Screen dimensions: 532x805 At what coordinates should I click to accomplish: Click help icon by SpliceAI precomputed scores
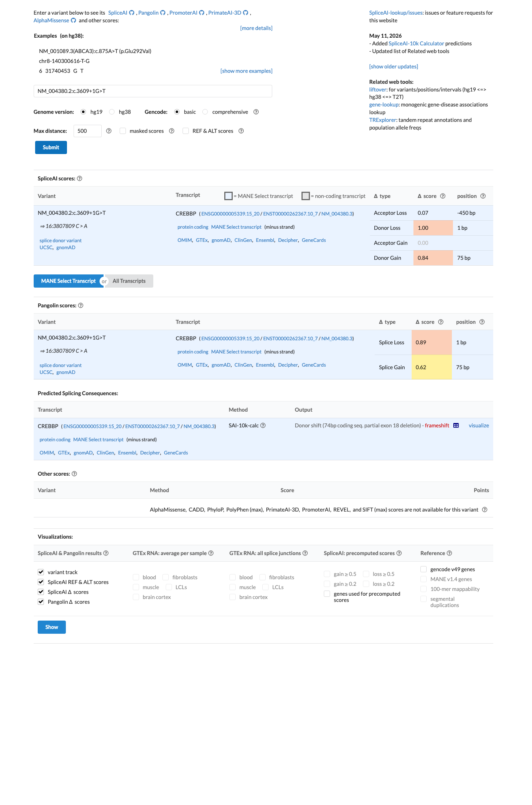pyautogui.click(x=399, y=553)
